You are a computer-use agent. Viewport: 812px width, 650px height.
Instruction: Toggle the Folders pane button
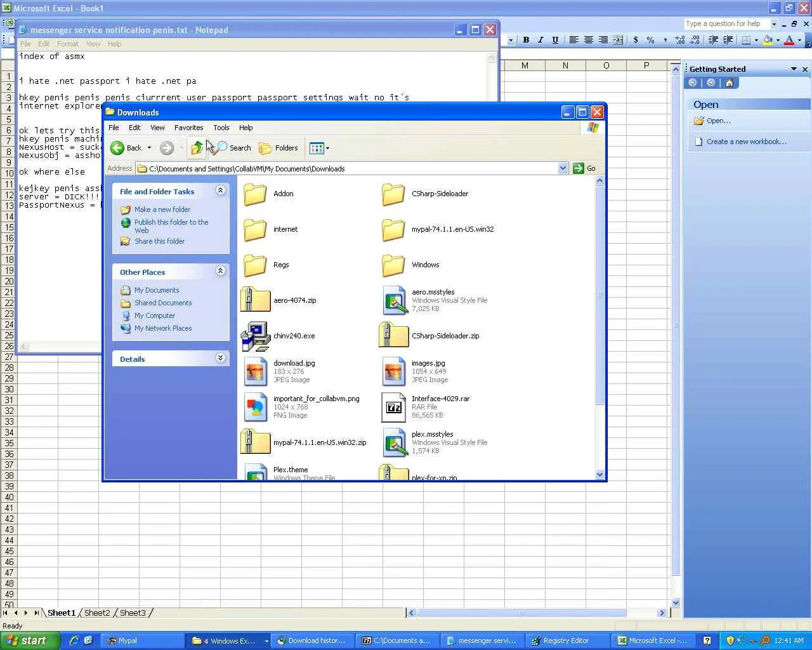click(x=278, y=148)
